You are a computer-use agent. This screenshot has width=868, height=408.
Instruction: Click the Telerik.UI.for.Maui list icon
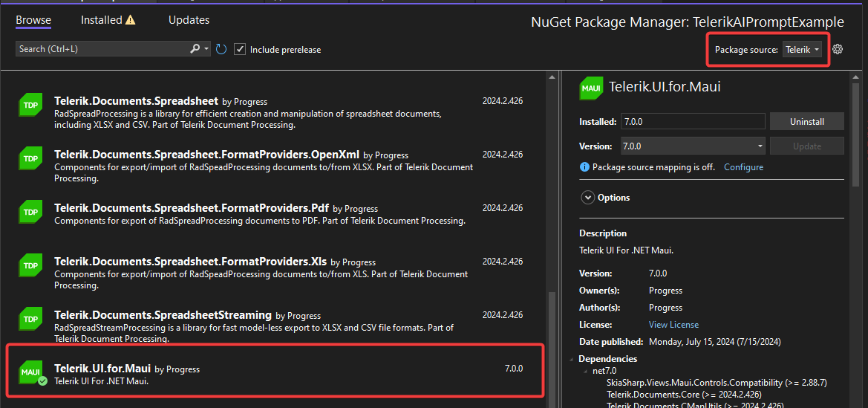[x=30, y=372]
